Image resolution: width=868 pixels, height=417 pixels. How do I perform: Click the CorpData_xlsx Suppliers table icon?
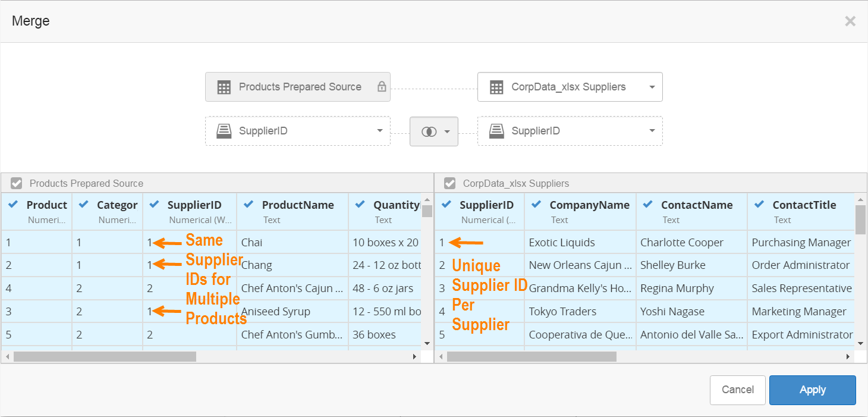(x=496, y=87)
